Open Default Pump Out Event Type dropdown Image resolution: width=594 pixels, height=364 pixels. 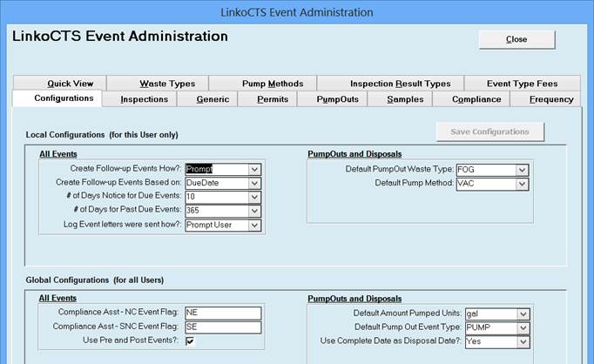coord(522,327)
